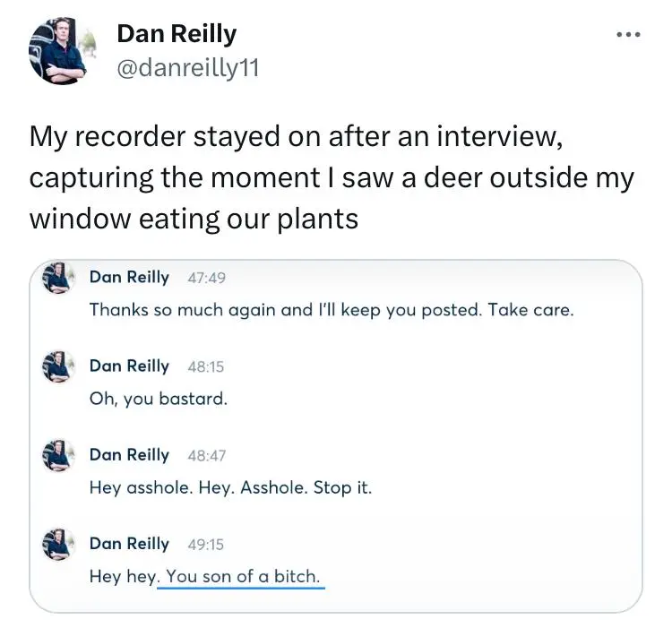Image resolution: width=672 pixels, height=628 pixels.
Task: Open the @danreilly11 handle link
Action: click(x=188, y=68)
